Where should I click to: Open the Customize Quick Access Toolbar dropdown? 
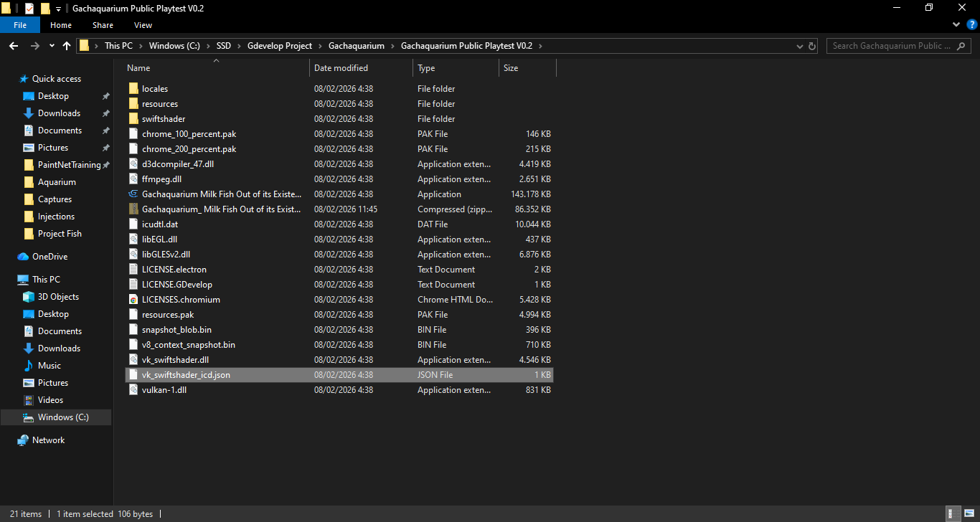[x=59, y=9]
